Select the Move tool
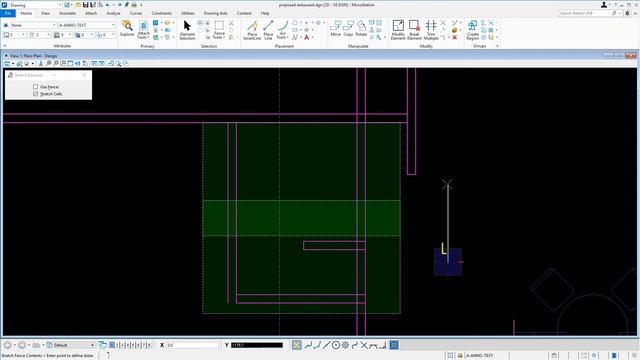This screenshot has width=640, height=360. point(336,29)
